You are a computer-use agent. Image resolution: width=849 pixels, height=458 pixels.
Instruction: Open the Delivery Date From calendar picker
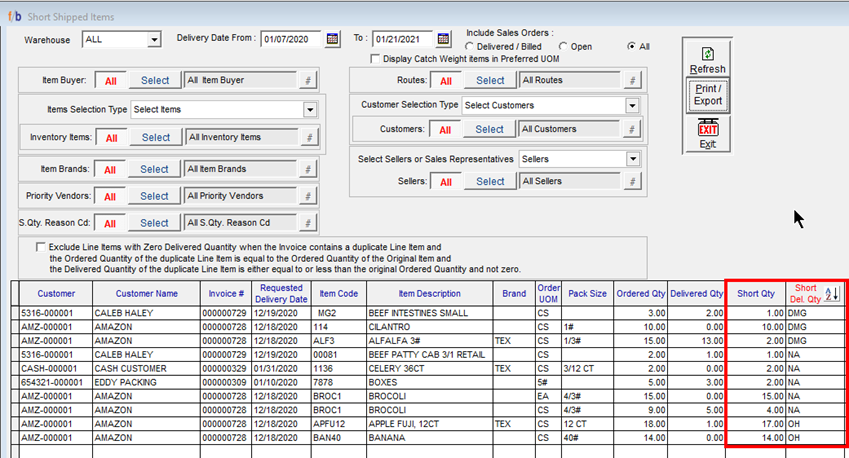(331, 39)
